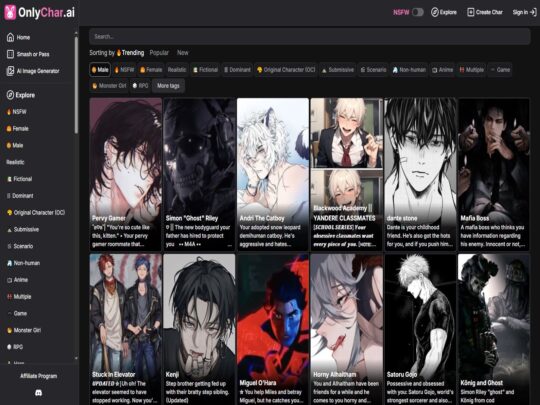Open Andri The Catboy character card
This screenshot has height=405, width=540.
pyautogui.click(x=273, y=174)
